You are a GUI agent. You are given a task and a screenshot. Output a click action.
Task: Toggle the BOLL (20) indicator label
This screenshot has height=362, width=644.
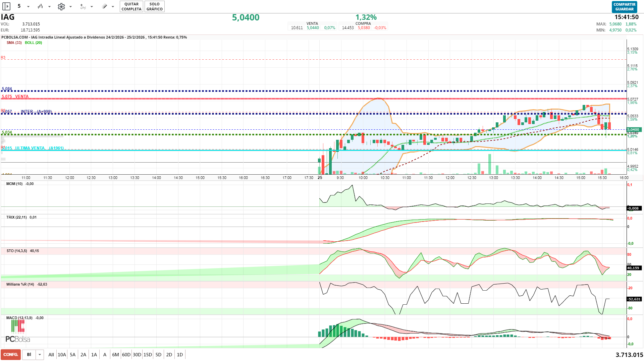[x=33, y=43]
